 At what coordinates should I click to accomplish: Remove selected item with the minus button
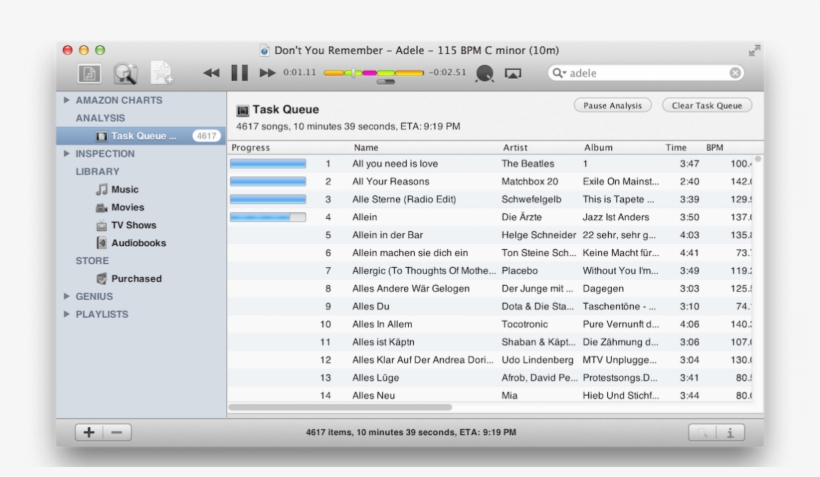pyautogui.click(x=117, y=432)
